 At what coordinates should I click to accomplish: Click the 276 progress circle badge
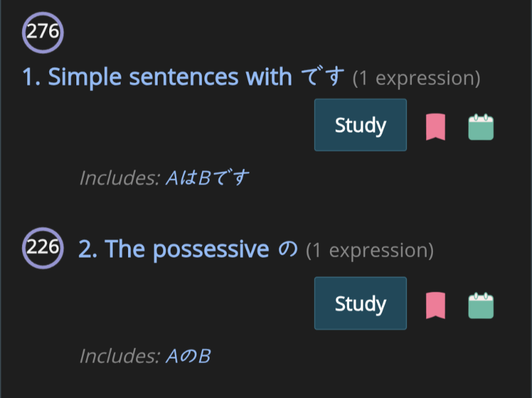[x=43, y=32]
